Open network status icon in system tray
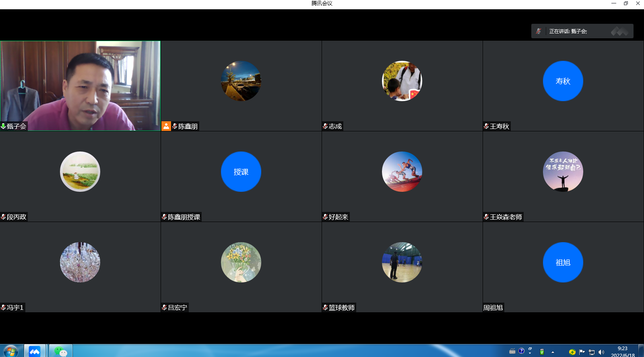644x357 pixels. point(592,352)
